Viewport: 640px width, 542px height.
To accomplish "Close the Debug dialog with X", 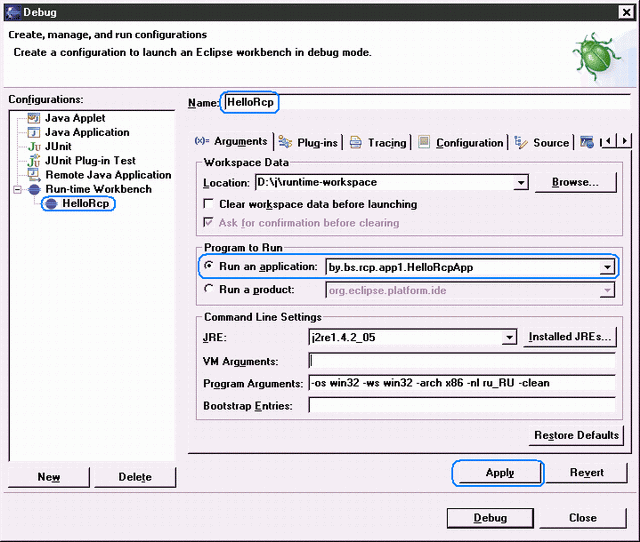I will (x=626, y=13).
